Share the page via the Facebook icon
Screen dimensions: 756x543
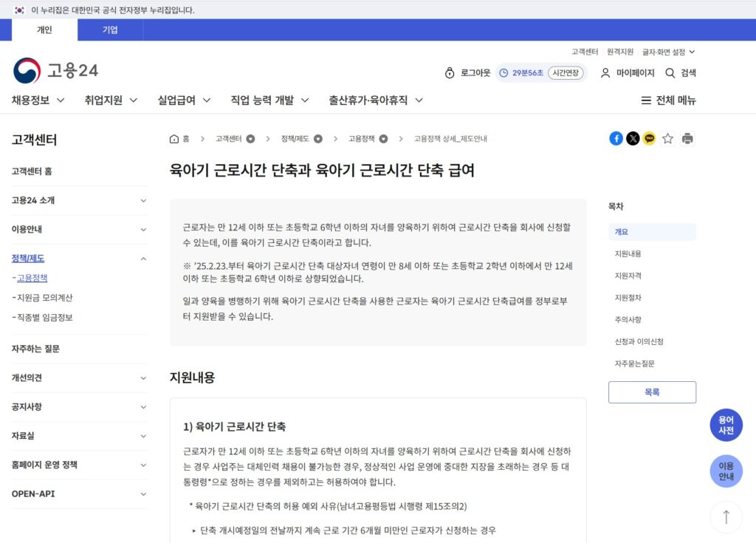[x=616, y=138]
